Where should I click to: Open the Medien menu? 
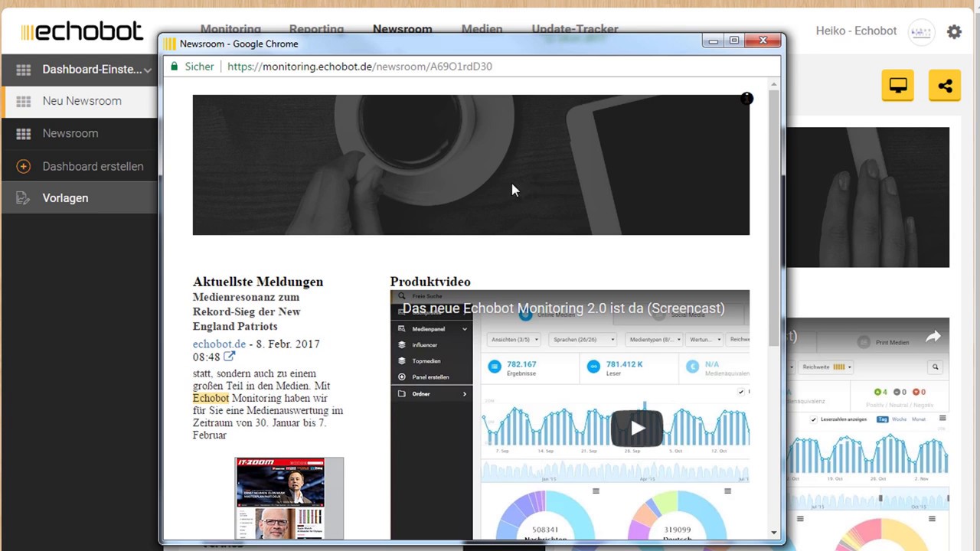482,29
